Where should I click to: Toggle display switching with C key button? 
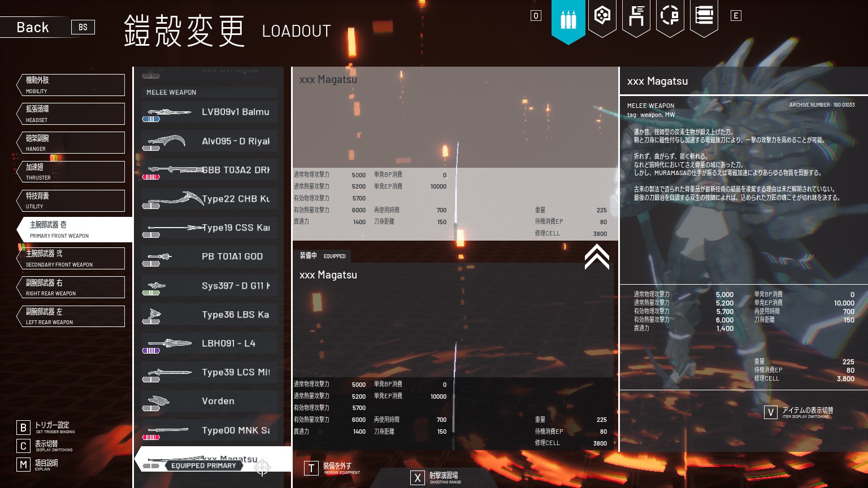[x=23, y=446]
